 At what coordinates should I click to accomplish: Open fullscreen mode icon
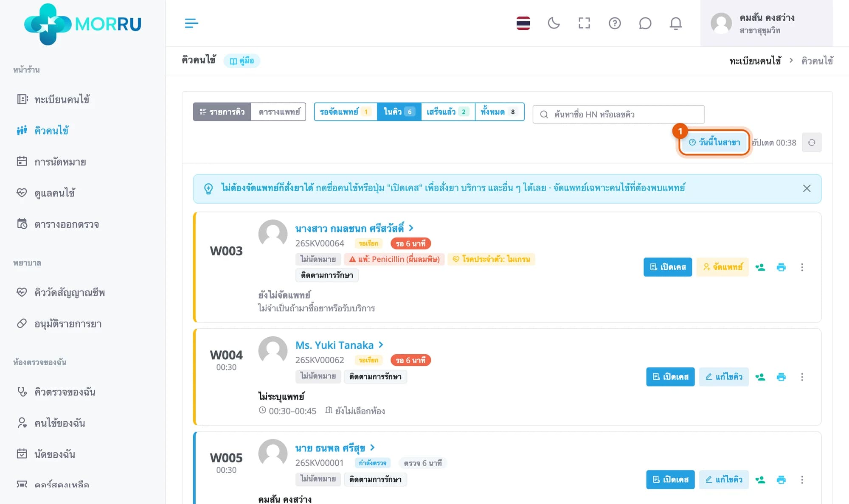[x=584, y=23]
